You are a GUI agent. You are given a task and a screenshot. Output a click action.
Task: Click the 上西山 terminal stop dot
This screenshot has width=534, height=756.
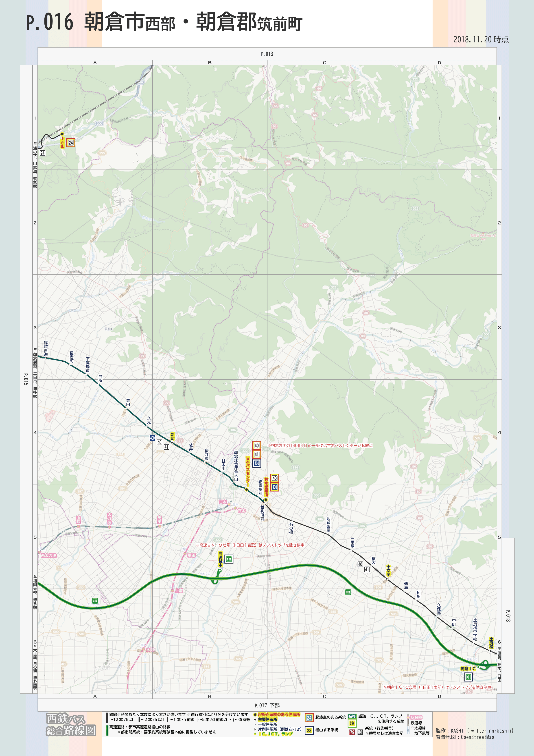point(62,134)
